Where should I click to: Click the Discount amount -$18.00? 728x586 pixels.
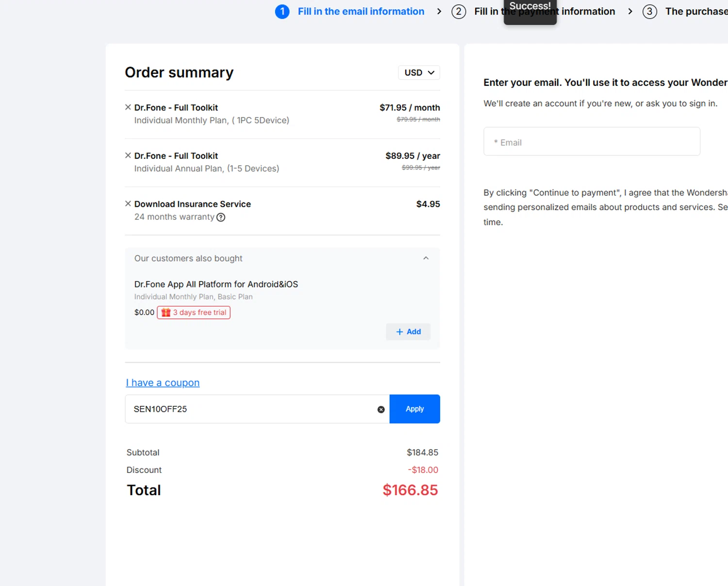tap(423, 470)
